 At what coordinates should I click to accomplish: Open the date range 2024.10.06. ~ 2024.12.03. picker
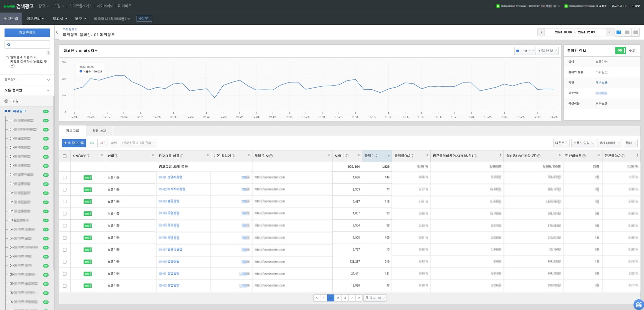click(575, 32)
